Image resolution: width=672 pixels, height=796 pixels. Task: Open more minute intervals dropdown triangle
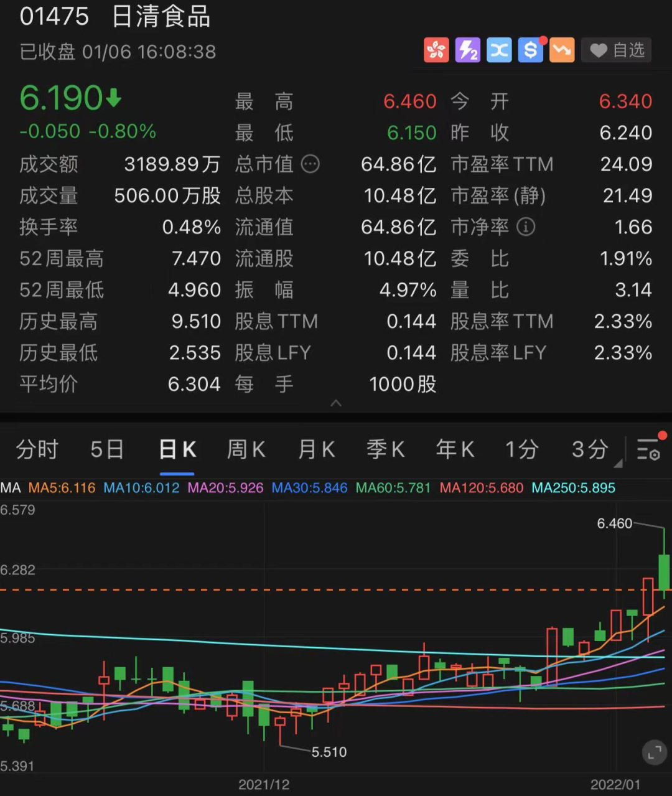(x=617, y=463)
